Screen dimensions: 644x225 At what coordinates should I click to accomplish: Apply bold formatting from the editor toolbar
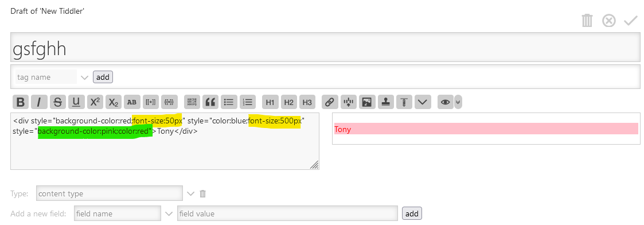(22, 102)
